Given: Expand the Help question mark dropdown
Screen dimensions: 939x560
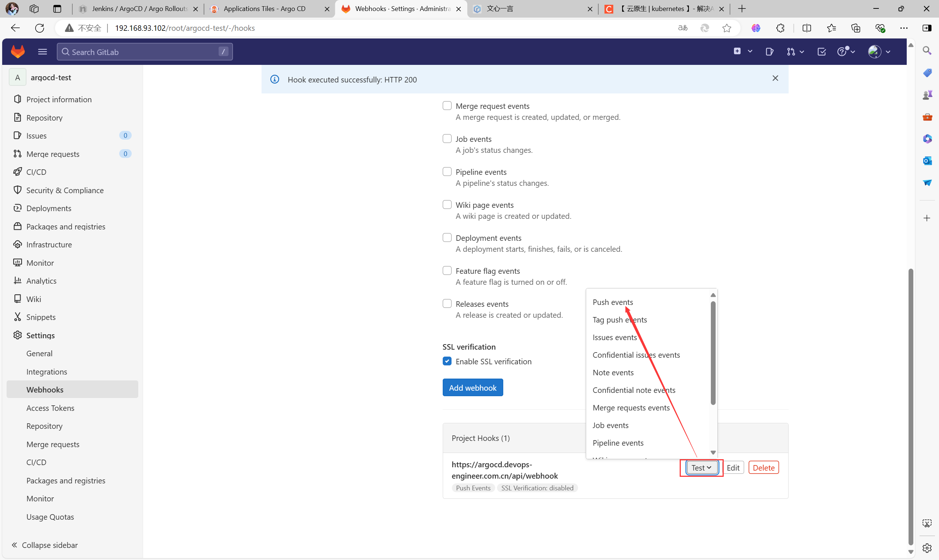Looking at the screenshot, I should (846, 52).
